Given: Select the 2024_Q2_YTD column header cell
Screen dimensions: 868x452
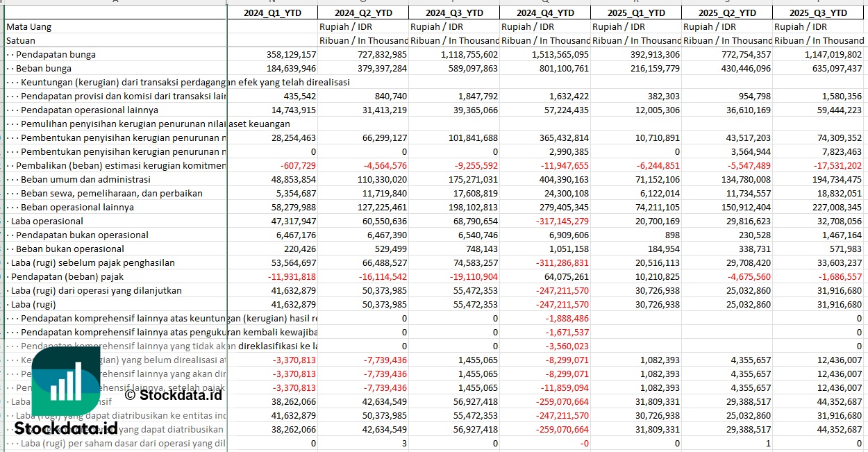Looking at the screenshot, I should 363,12.
